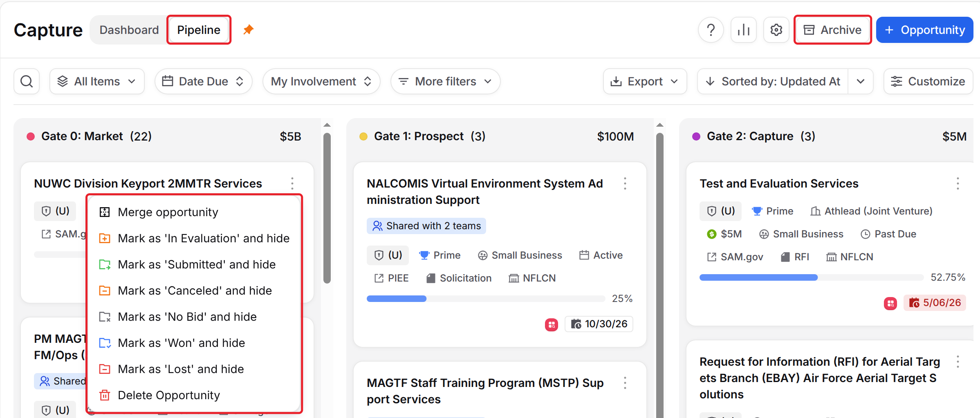Expand More filters dropdown
The width and height of the screenshot is (980, 418).
pos(445,81)
